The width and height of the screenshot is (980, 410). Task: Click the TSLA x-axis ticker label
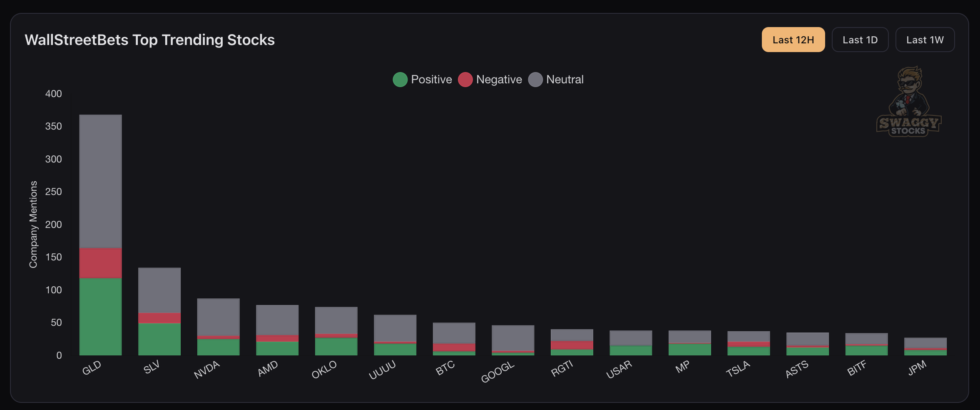[x=738, y=369]
